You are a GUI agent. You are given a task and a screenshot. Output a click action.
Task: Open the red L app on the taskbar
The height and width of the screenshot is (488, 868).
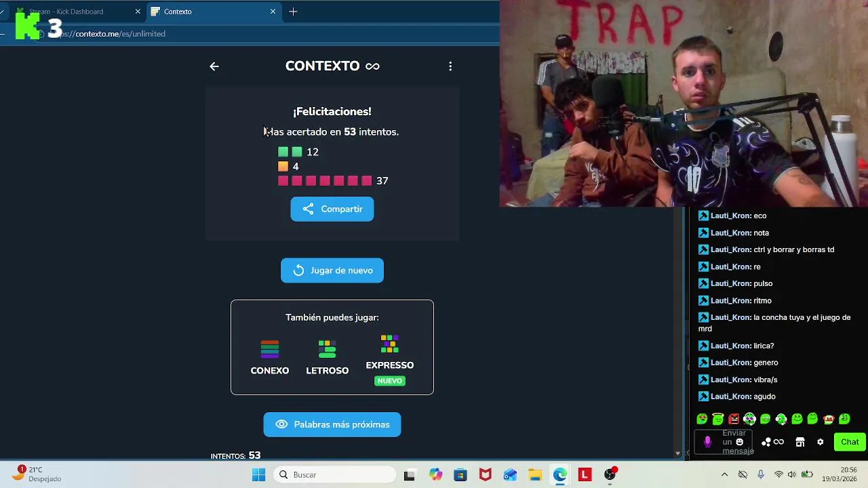585,475
